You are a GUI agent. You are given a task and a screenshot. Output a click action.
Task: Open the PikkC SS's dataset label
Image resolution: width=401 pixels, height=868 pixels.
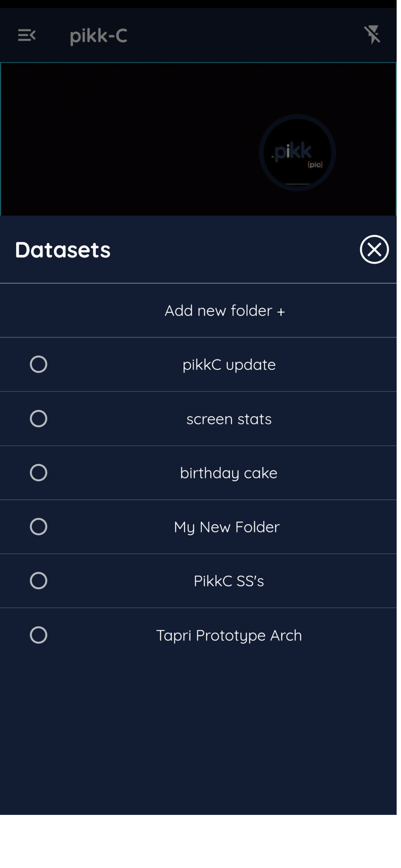click(x=231, y=587)
